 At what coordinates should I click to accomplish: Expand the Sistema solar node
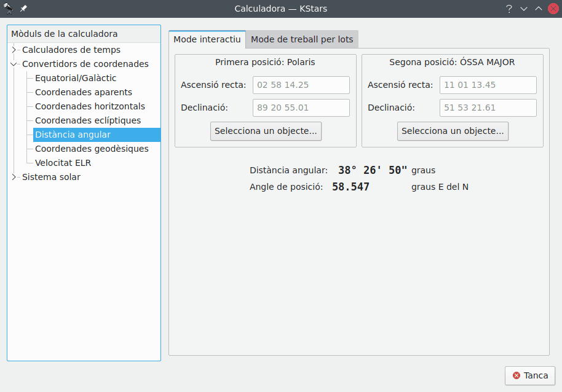14,177
